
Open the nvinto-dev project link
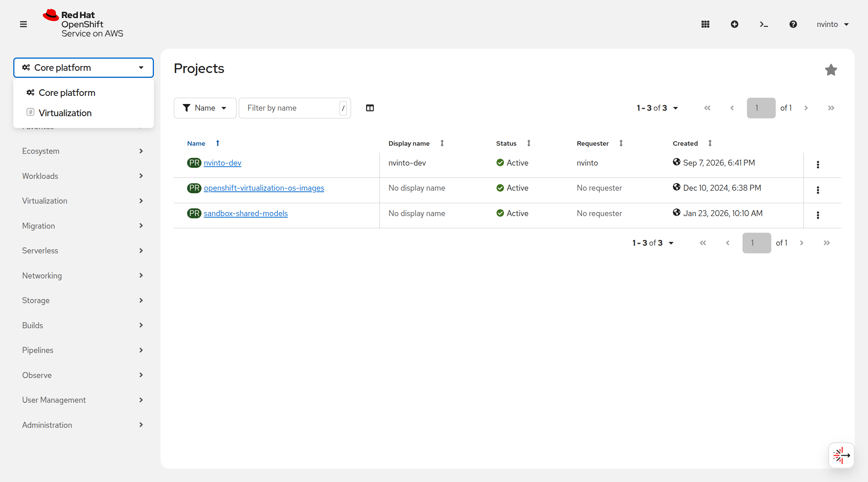[x=223, y=163]
